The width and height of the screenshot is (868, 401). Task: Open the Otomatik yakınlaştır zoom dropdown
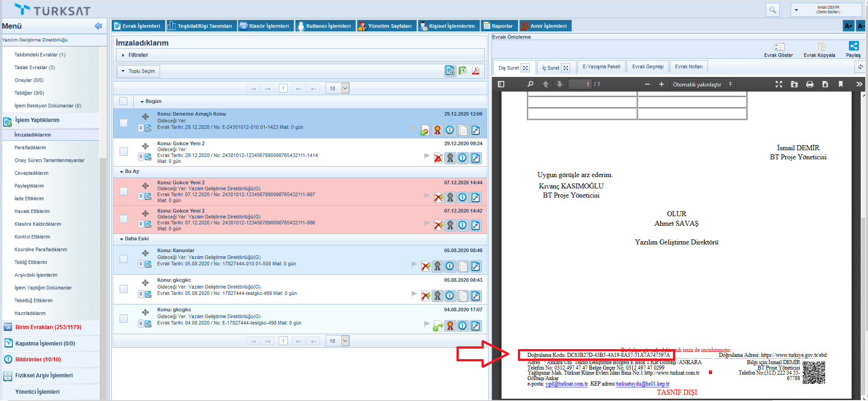click(702, 84)
